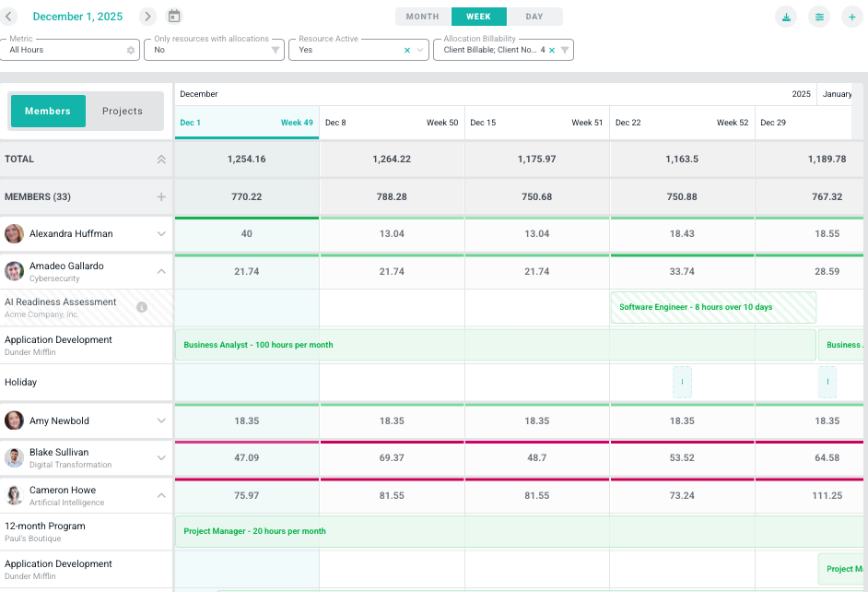Expand Alexandra Huffman's row
The width and height of the screenshot is (868, 592).
coord(161,234)
